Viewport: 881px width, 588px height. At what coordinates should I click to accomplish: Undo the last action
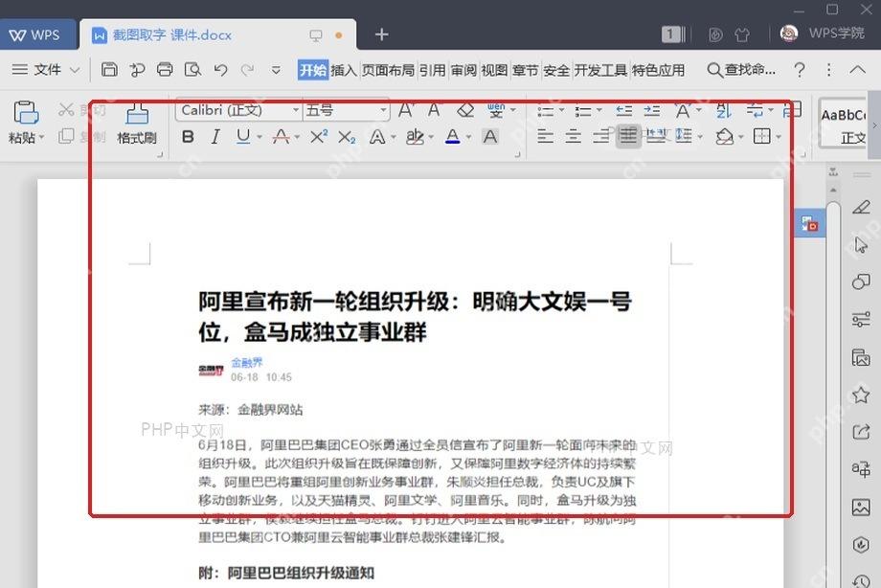(x=221, y=70)
